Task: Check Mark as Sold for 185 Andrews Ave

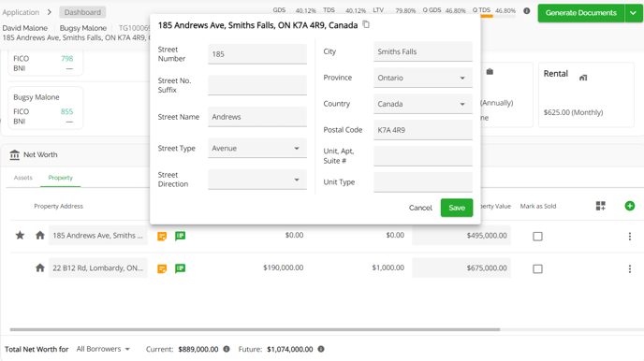Action: (537, 237)
